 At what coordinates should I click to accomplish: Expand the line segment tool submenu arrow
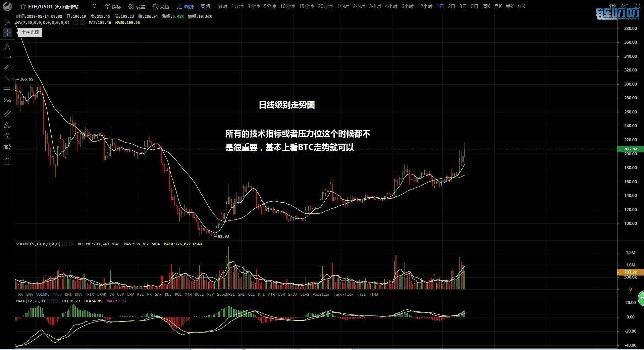click(13, 57)
